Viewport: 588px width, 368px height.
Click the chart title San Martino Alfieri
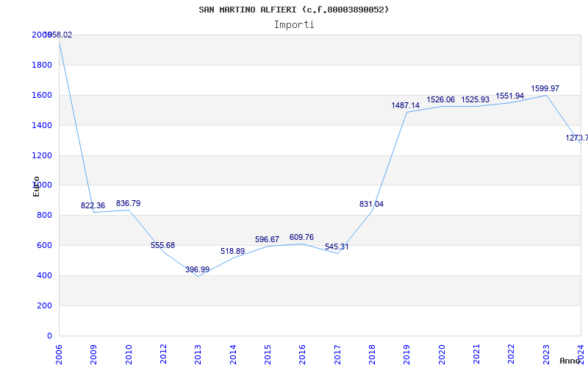294,10
